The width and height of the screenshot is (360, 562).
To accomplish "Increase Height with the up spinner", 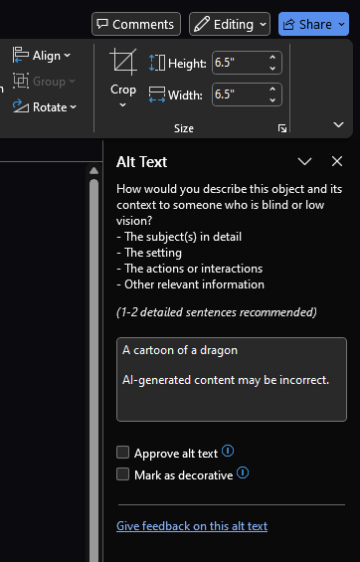I will [273, 57].
